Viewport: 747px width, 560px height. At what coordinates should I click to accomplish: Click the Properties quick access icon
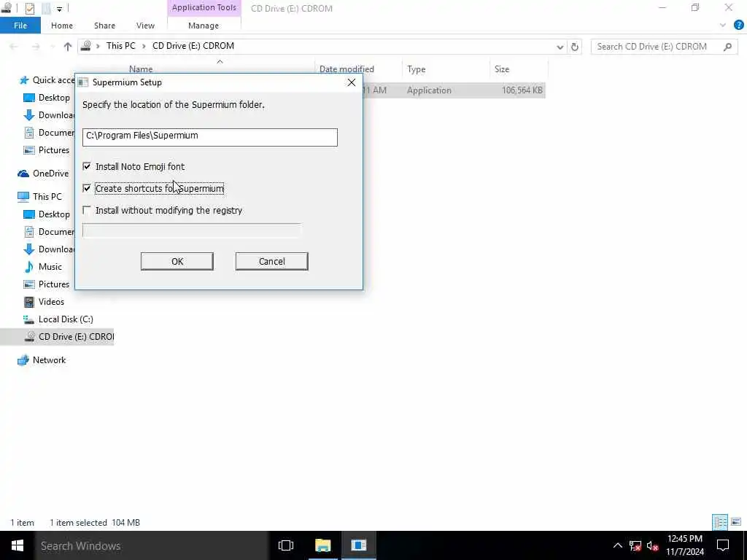(x=29, y=8)
